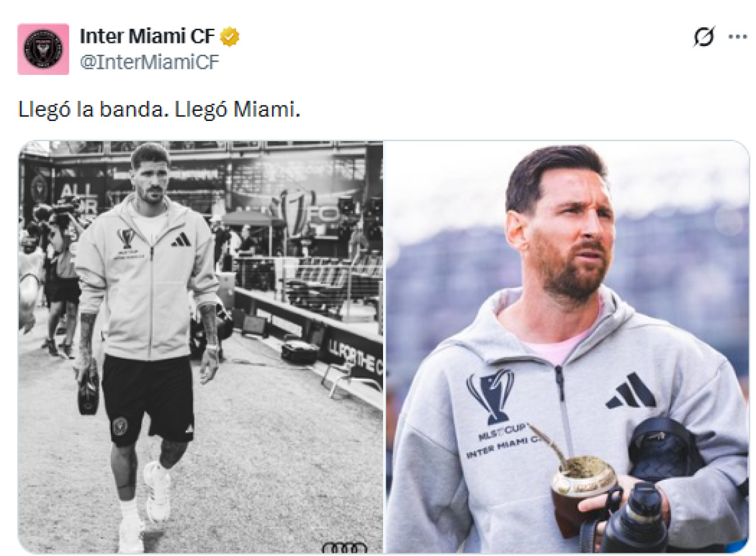Open the Inter Miami CF profile avatar

43,49
